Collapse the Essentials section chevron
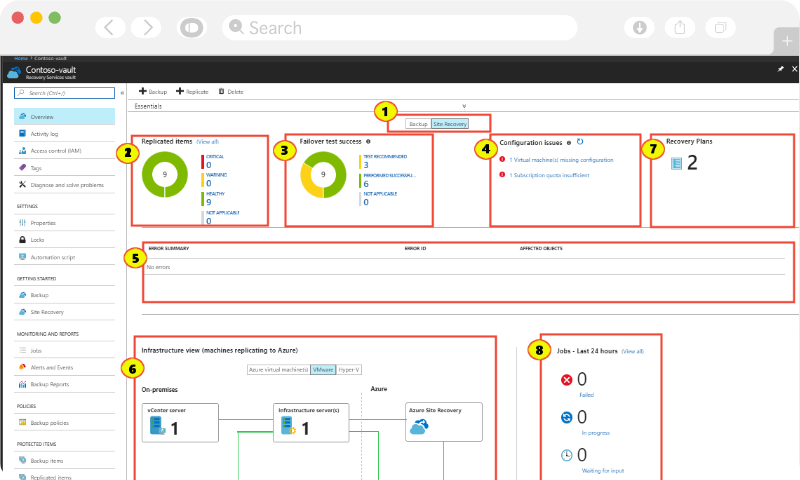The width and height of the screenshot is (800, 480). point(464,105)
